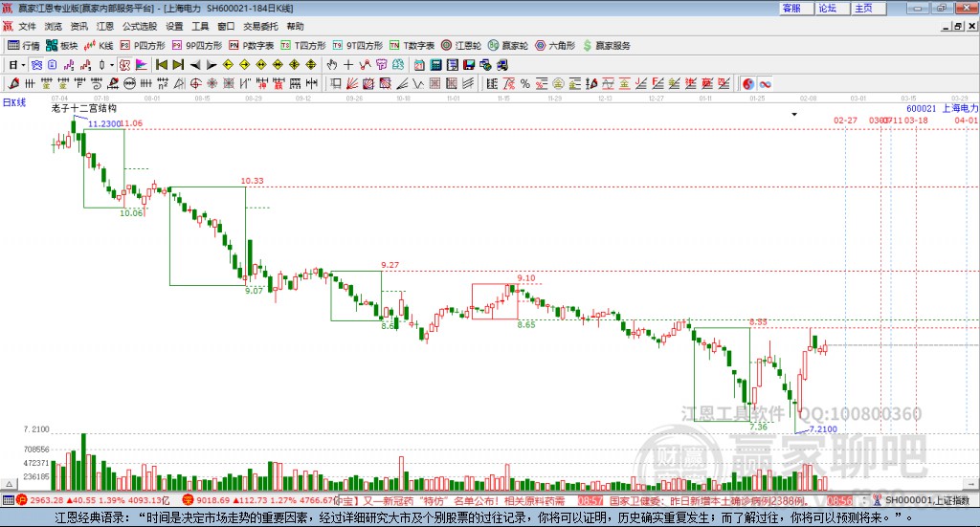The image size is (980, 527).
Task: Open the 江恩 menu
Action: coord(105,26)
